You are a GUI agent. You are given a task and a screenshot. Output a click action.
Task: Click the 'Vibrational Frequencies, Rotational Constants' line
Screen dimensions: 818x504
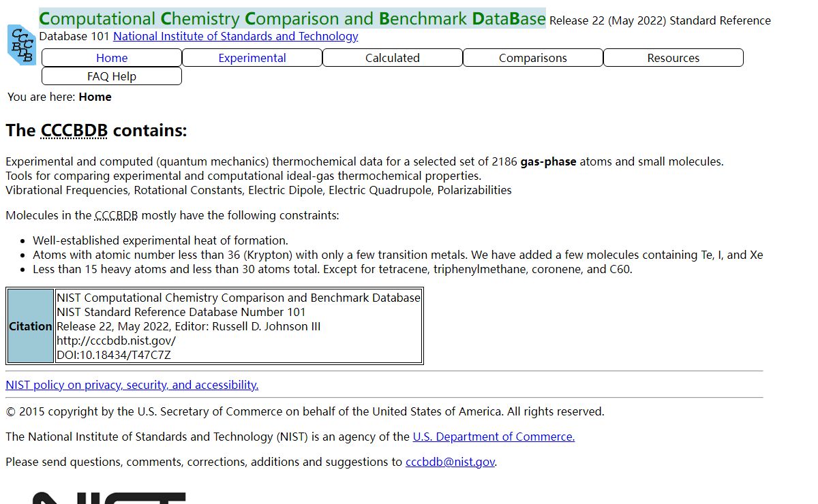258,190
